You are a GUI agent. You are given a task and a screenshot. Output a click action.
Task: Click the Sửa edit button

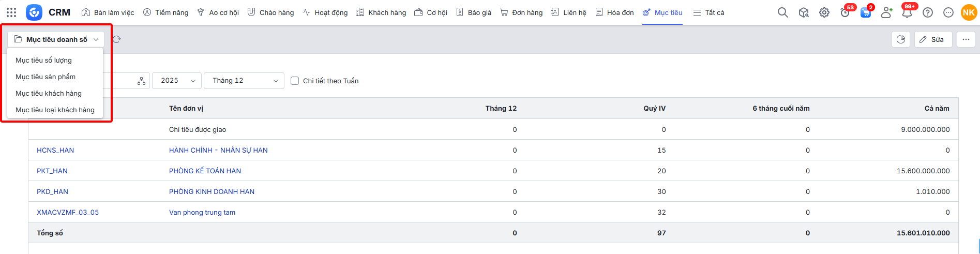click(933, 39)
